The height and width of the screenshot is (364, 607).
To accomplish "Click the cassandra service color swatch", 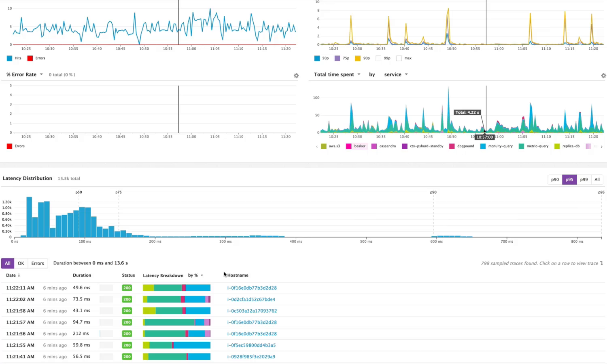I will click(x=374, y=146).
